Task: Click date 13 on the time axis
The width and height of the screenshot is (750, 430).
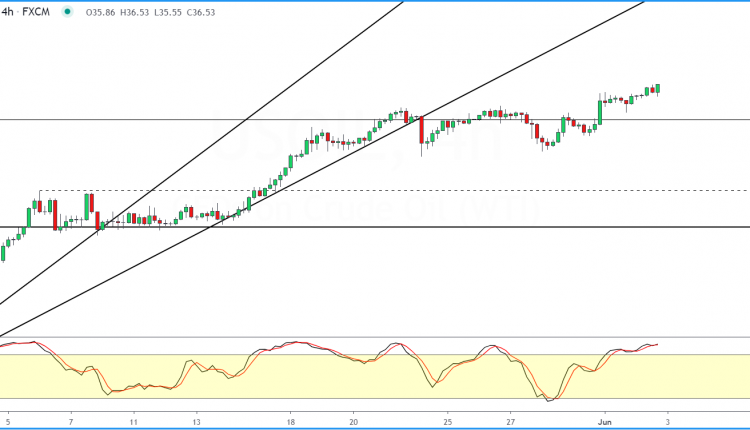Action: coord(196,422)
